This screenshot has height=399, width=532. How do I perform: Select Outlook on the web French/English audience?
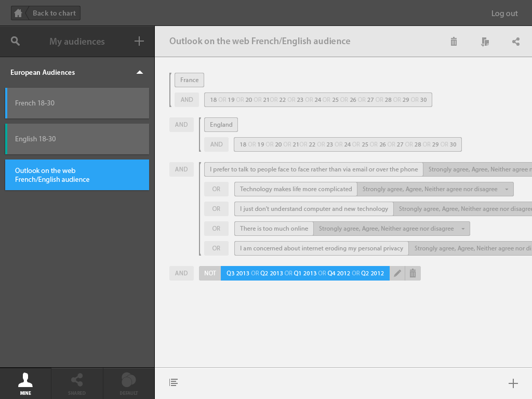tap(77, 175)
